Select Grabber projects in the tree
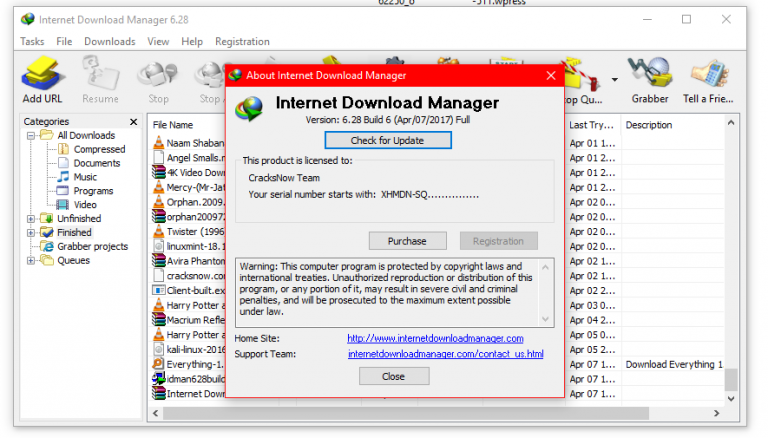The width and height of the screenshot is (768, 438). point(93,246)
